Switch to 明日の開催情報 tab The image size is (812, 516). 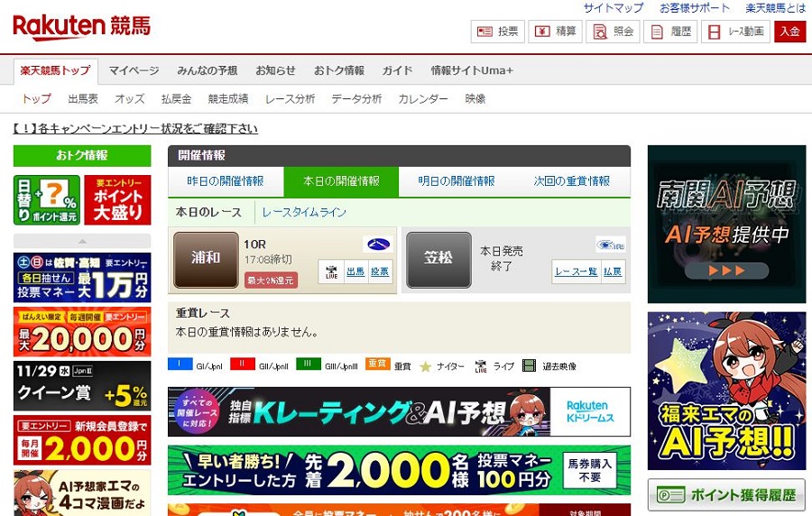pos(457,181)
